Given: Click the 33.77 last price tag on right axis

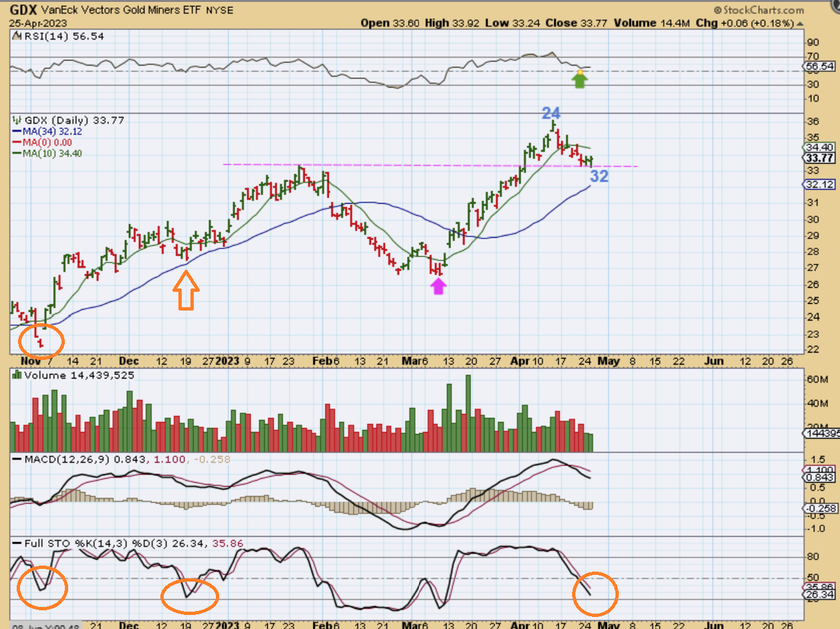Looking at the screenshot, I should click(819, 158).
